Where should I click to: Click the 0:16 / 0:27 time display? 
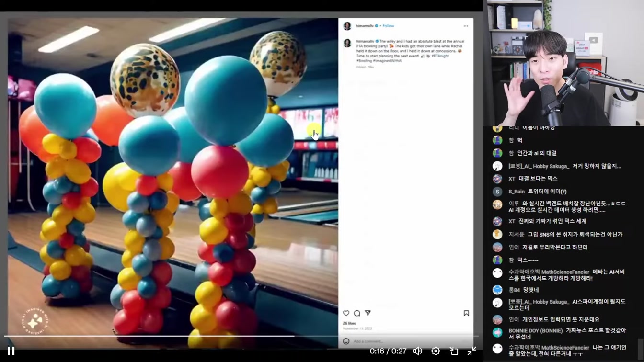point(388,351)
